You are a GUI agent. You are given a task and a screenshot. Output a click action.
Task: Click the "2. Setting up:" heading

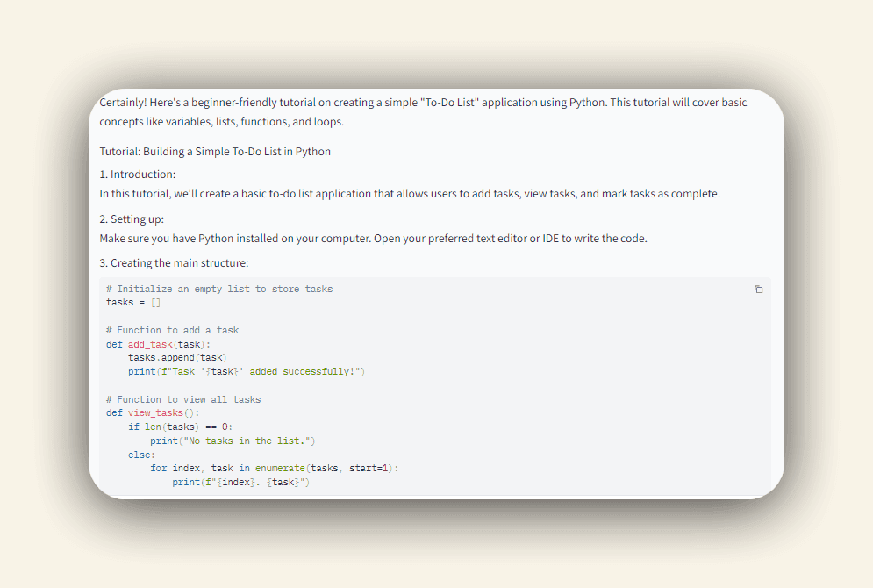point(132,219)
